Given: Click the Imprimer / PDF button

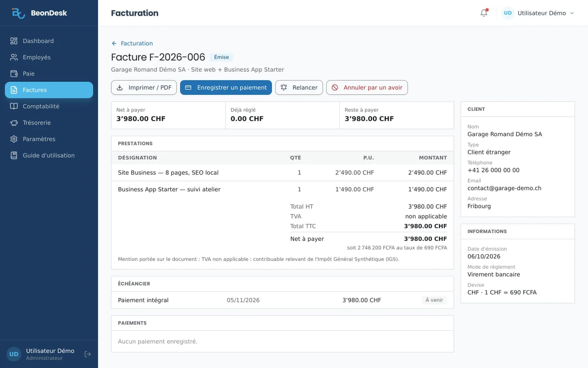Looking at the screenshot, I should (144, 88).
